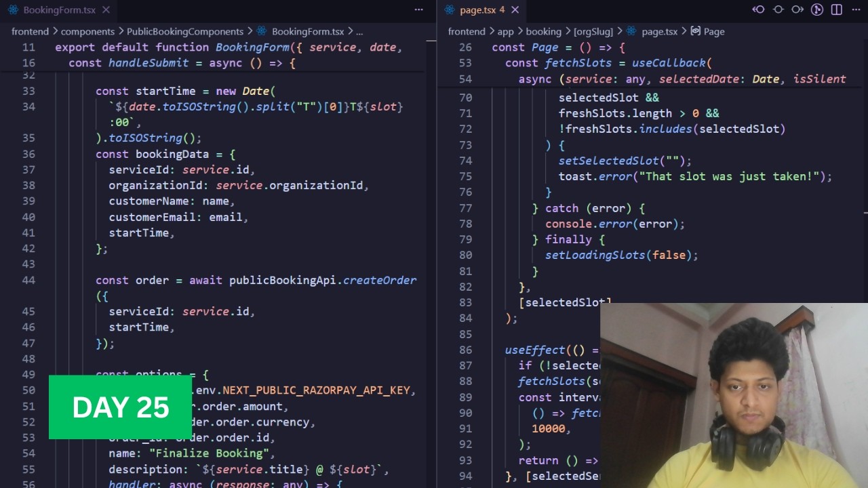Open 'components' breadcrumb segment

[87, 31]
